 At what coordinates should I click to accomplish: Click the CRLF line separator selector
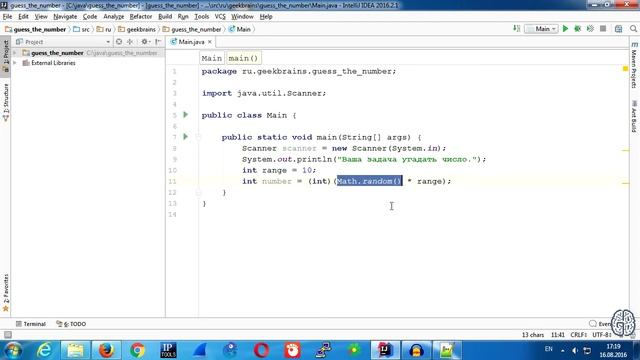click(x=578, y=335)
